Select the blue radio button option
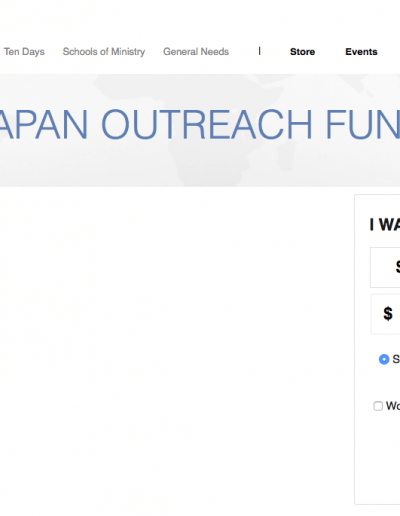 pyautogui.click(x=384, y=359)
